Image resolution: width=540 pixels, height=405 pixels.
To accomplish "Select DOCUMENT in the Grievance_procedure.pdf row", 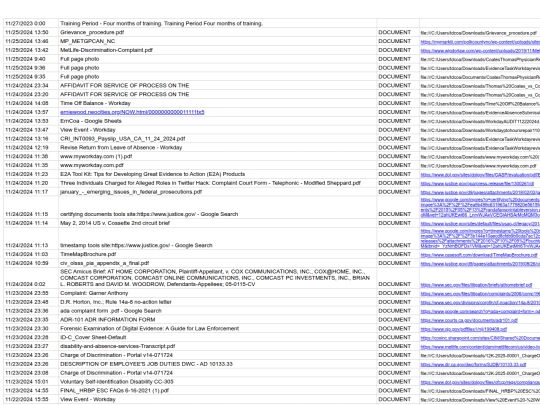I will coord(398,32).
